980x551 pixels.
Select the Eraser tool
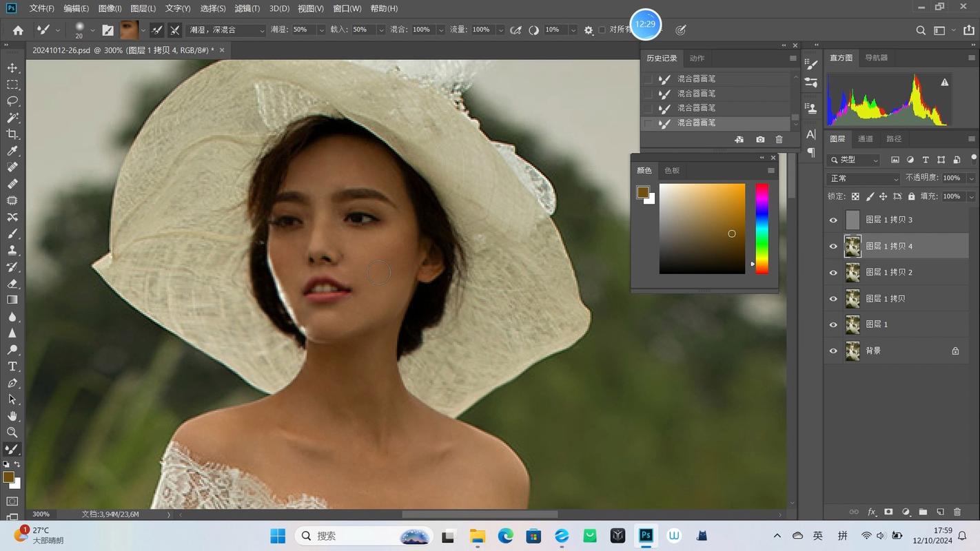tap(12, 284)
